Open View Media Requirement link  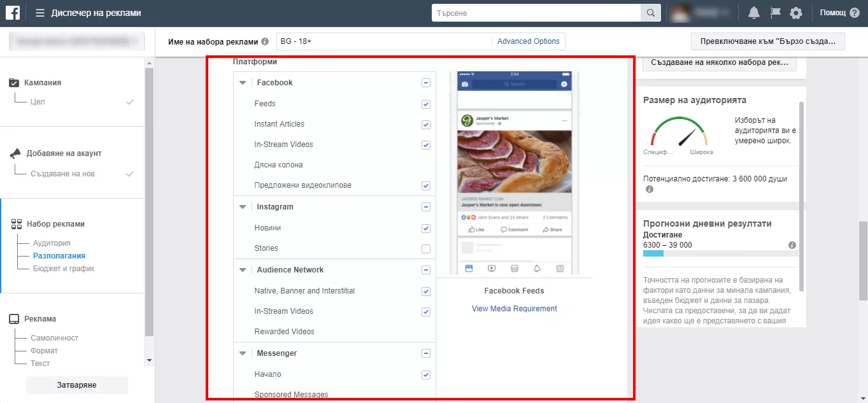click(x=515, y=309)
